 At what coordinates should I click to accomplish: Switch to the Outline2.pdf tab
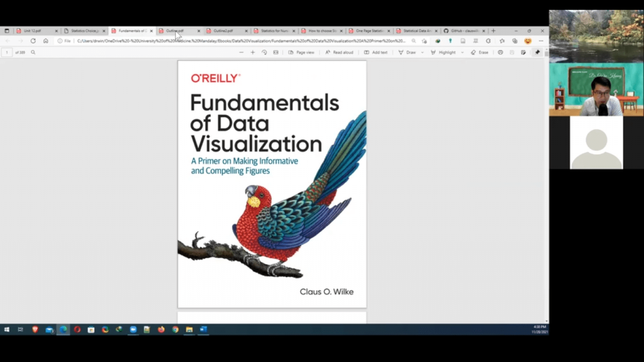[226, 31]
